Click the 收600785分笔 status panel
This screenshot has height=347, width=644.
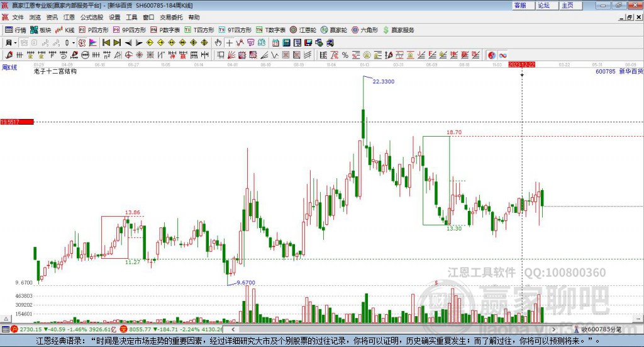pyautogui.click(x=597, y=329)
